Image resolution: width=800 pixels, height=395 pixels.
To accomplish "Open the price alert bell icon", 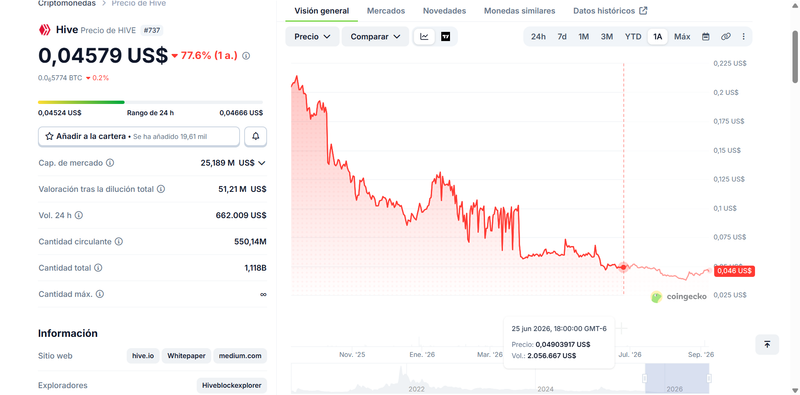I will pyautogui.click(x=256, y=136).
